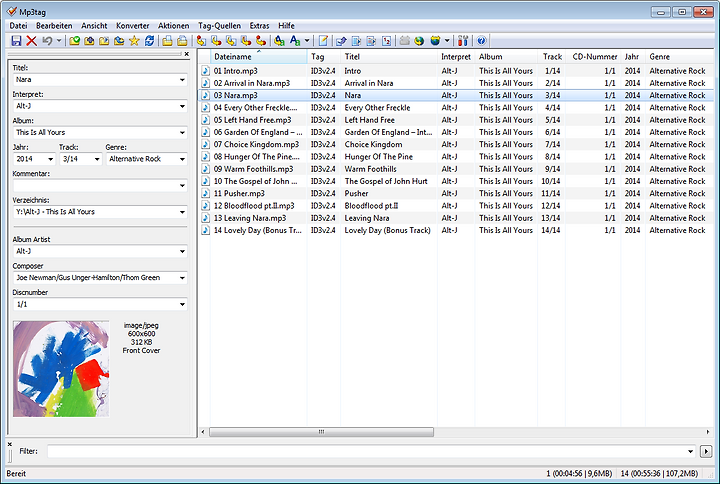
Task: Run the first tag converter icon
Action: point(201,41)
